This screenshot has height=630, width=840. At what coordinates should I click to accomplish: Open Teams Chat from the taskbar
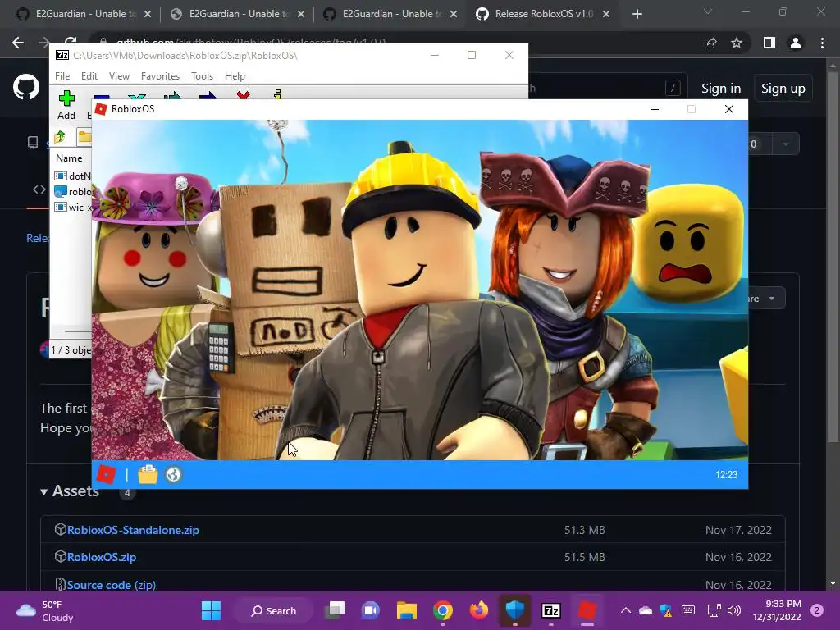click(x=370, y=610)
